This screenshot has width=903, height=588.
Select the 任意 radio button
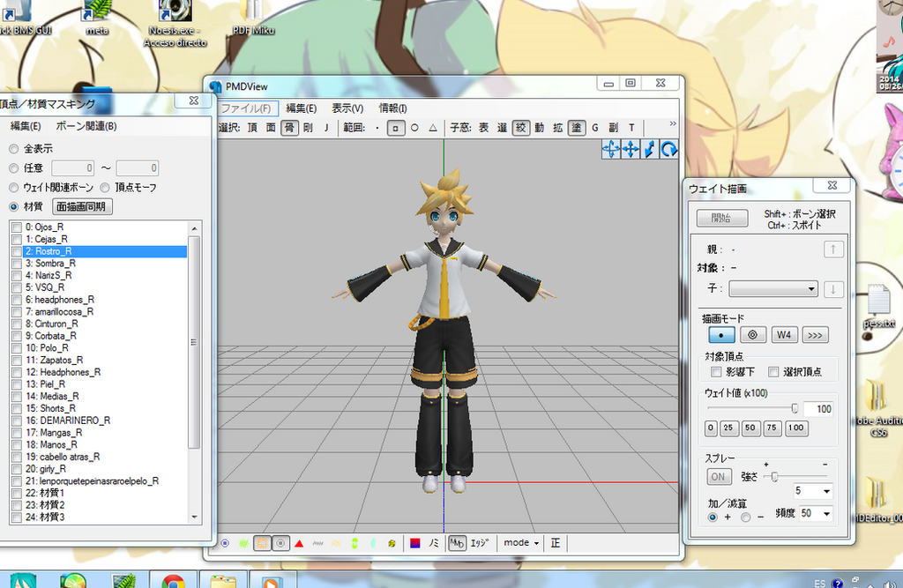click(x=14, y=168)
